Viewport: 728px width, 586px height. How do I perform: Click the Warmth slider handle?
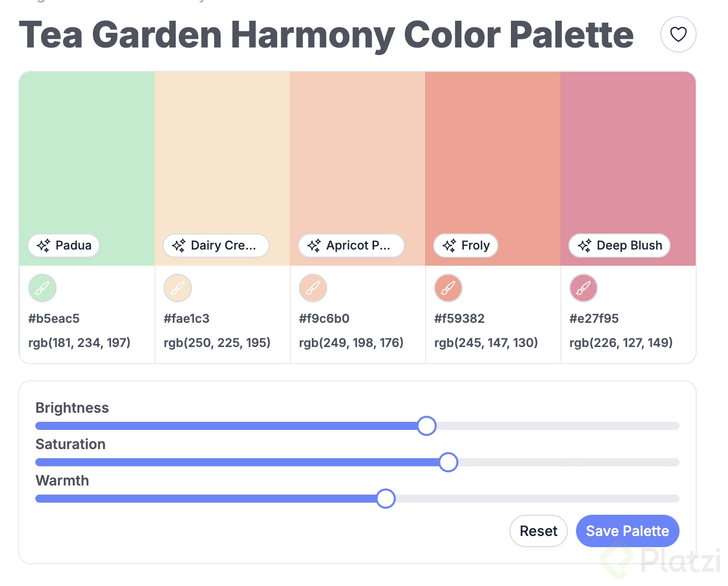pyautogui.click(x=386, y=499)
